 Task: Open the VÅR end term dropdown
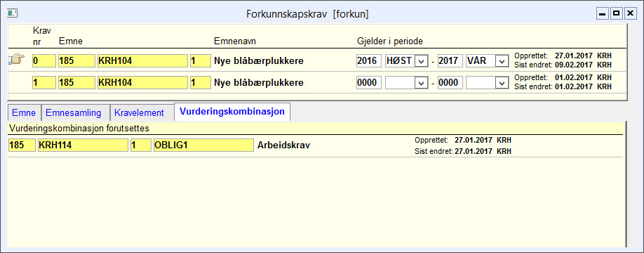click(x=502, y=61)
